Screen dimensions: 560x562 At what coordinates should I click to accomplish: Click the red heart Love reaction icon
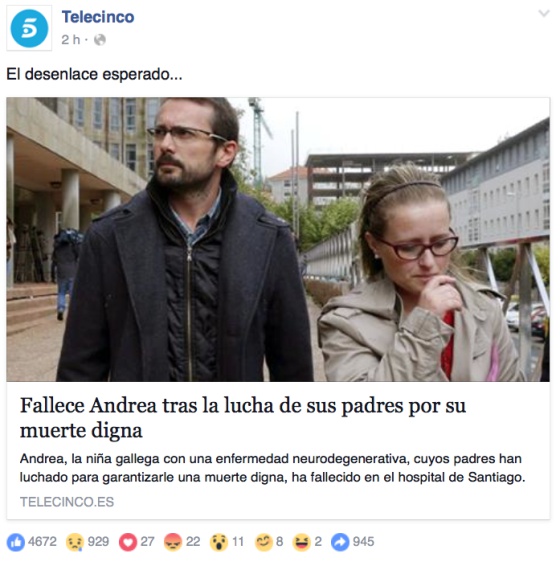pyautogui.click(x=128, y=542)
